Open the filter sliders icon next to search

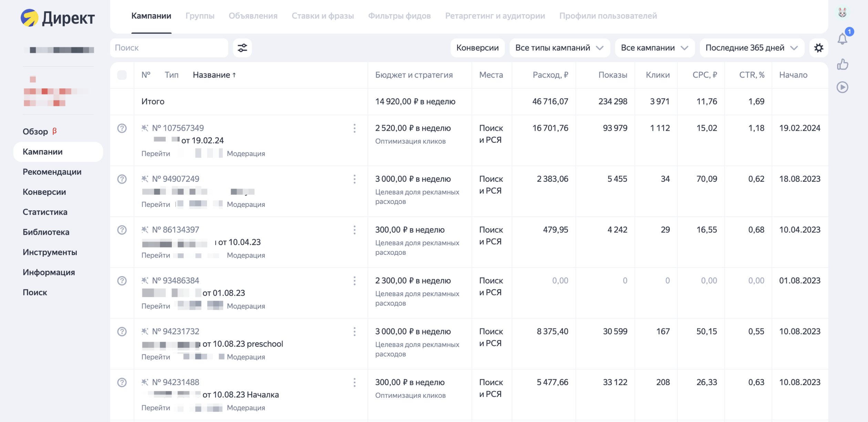tap(242, 48)
